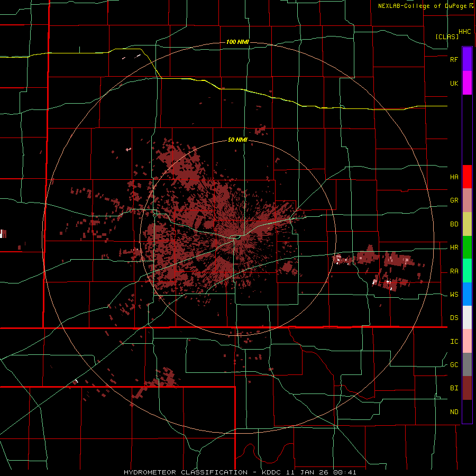Image resolution: width=476 pixels, height=476 pixels.
Task: Click the HA red legend swatch
Action: point(467,177)
